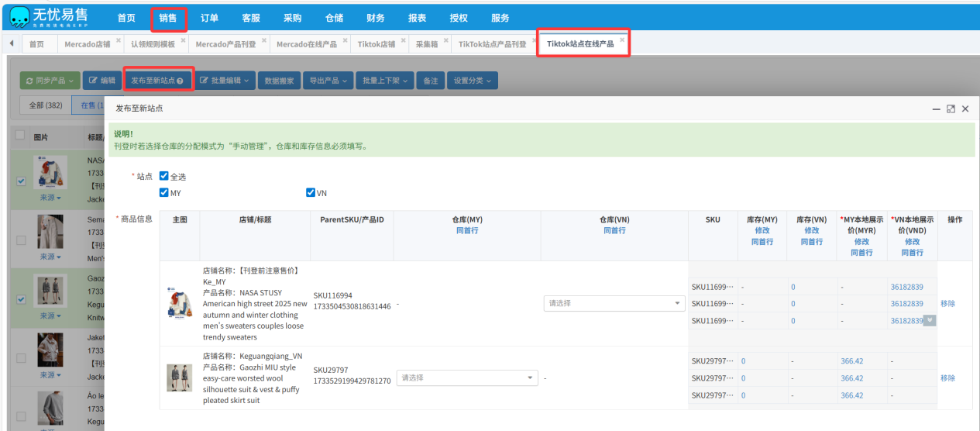The height and width of the screenshot is (431, 980).
Task: Click the small dropdown arrow beside 36182839
Action: 930,320
